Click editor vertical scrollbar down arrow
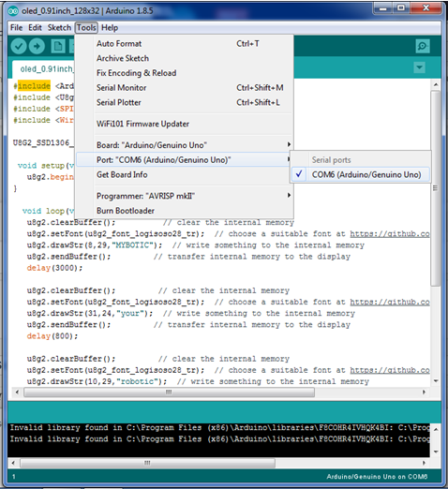The width and height of the screenshot is (448, 489). pos(436,381)
